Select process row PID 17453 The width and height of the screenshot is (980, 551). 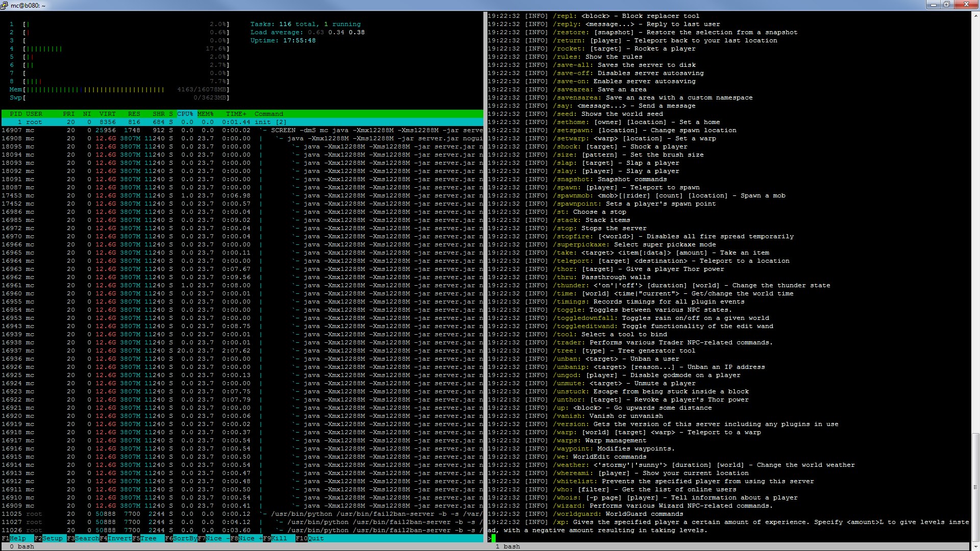click(242, 195)
